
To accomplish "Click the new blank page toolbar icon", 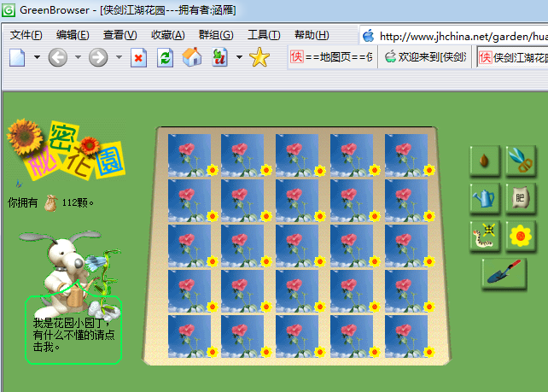I will tap(17, 57).
